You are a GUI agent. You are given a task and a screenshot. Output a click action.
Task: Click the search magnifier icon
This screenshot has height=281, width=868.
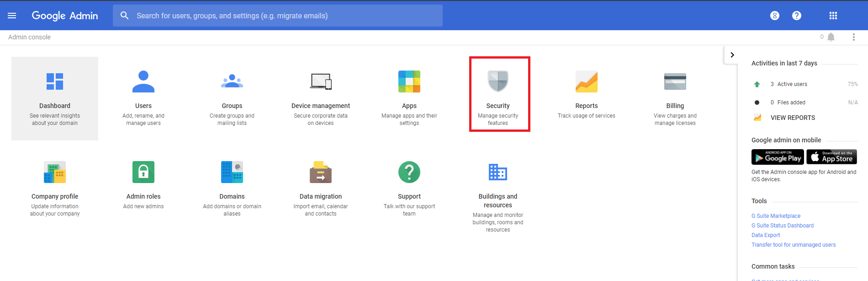click(x=124, y=16)
